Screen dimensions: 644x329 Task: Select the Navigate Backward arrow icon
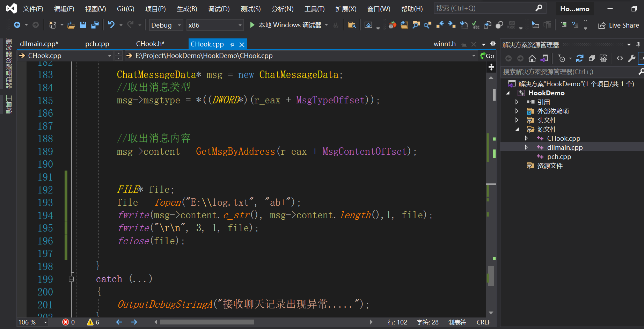pyautogui.click(x=18, y=25)
